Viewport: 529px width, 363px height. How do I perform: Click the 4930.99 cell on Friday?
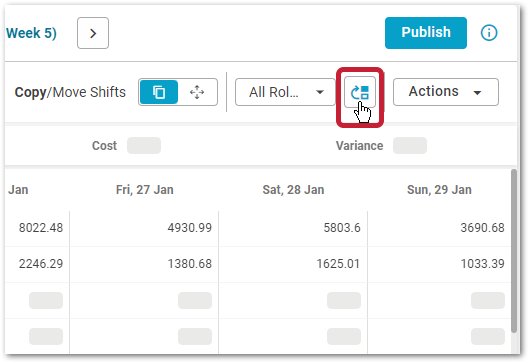click(x=190, y=228)
